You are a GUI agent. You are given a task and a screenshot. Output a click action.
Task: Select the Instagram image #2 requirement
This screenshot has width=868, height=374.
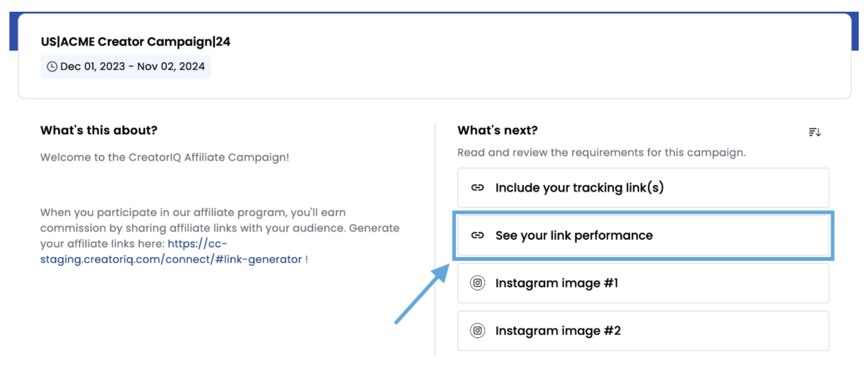(x=643, y=330)
